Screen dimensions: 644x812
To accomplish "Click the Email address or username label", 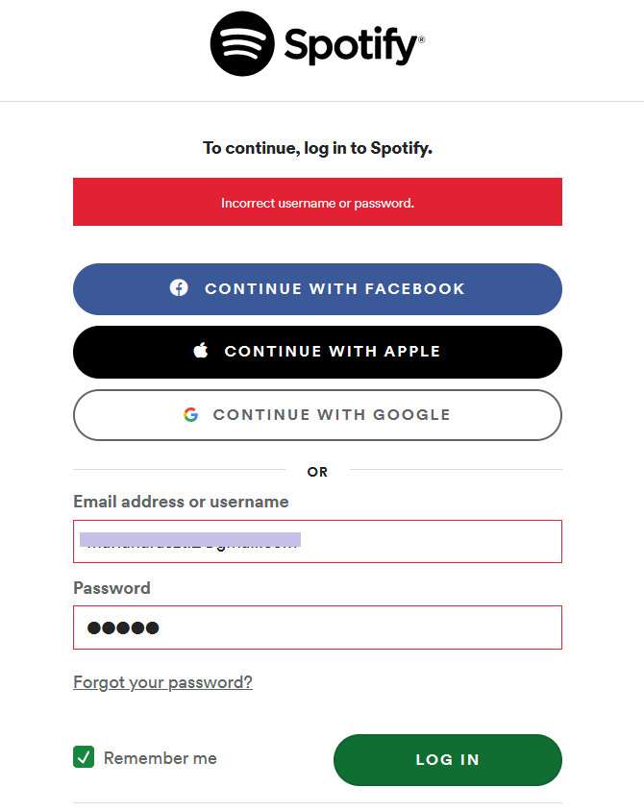I will coord(181,502).
